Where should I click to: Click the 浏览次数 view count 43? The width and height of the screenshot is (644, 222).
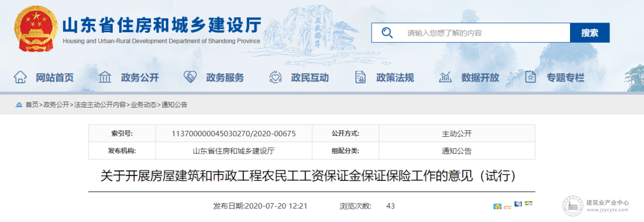[391, 205]
